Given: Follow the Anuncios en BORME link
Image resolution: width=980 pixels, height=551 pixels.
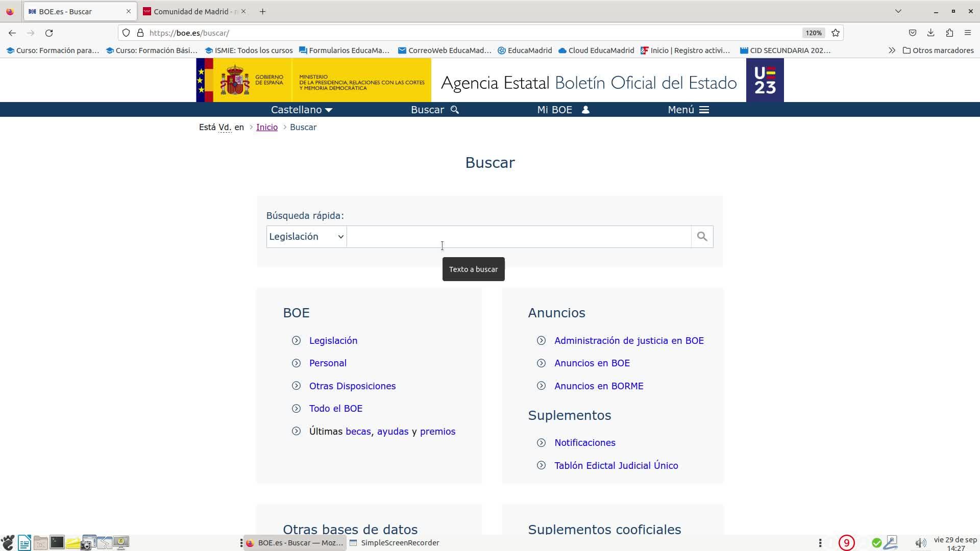Looking at the screenshot, I should 599,386.
